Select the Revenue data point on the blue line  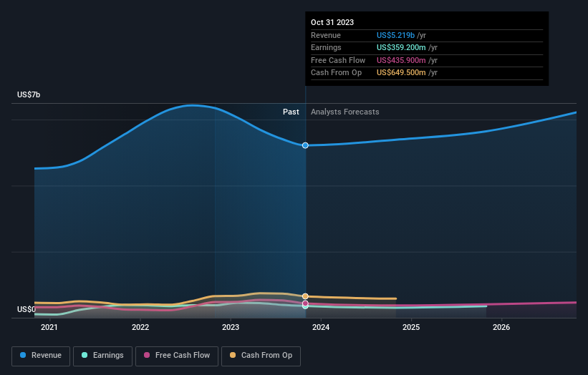tap(305, 145)
